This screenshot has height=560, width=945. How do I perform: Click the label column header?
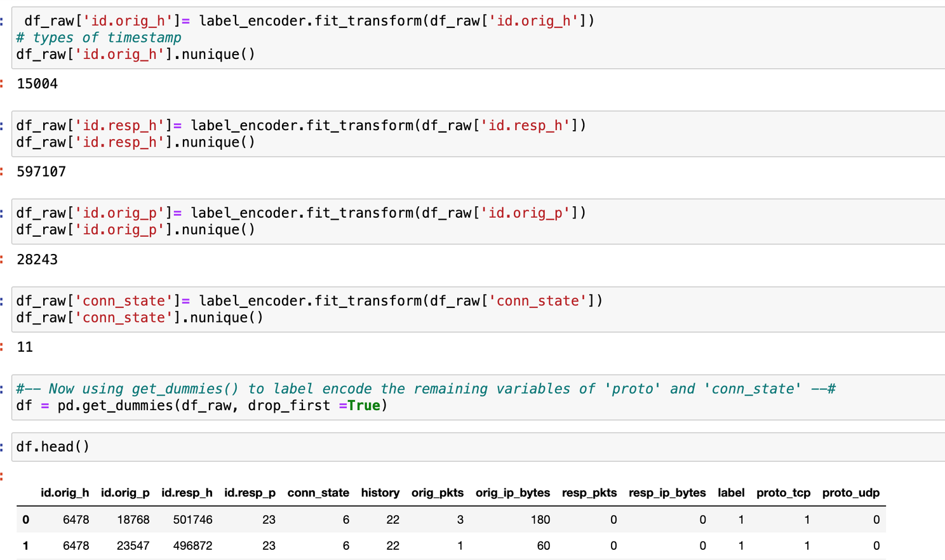[x=730, y=493]
